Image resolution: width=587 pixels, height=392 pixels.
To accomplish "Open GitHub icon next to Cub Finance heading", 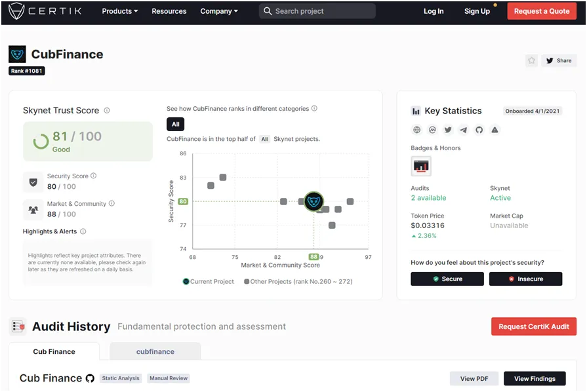I will point(90,378).
